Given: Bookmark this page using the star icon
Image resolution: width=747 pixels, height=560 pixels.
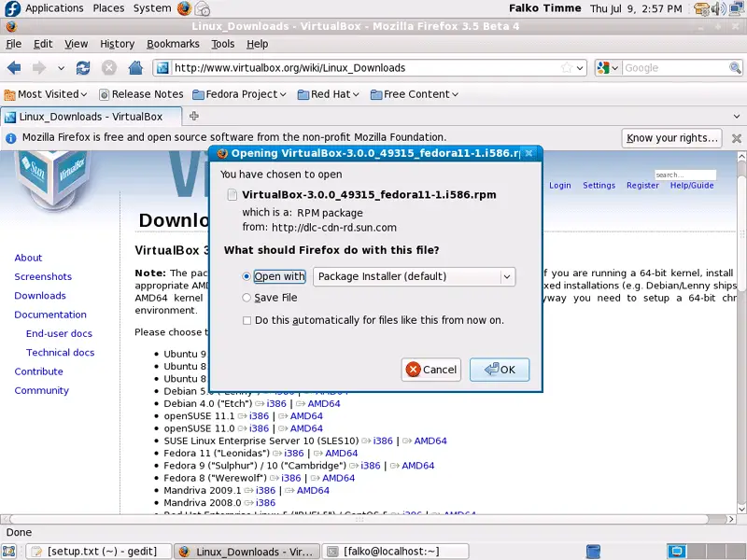Looking at the screenshot, I should click(567, 68).
